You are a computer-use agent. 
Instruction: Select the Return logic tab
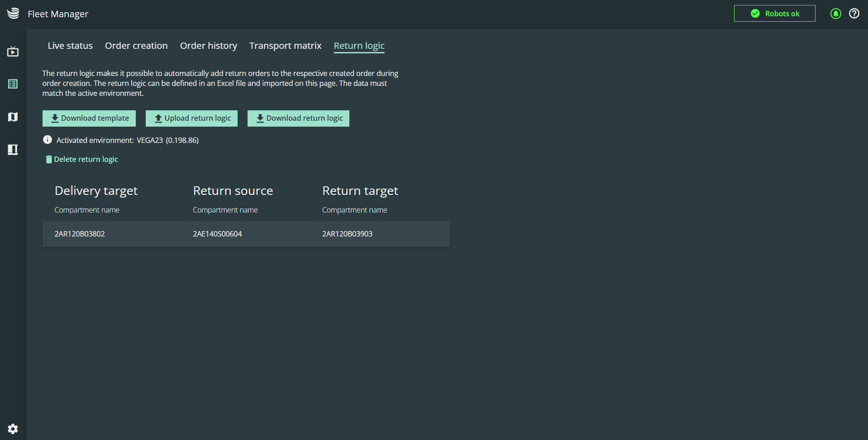[359, 46]
